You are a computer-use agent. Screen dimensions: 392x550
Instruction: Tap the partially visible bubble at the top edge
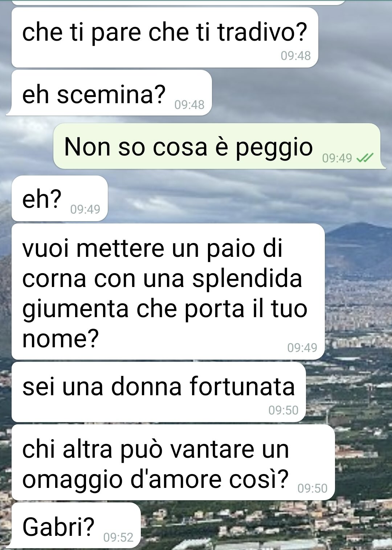pyautogui.click(x=178, y=2)
